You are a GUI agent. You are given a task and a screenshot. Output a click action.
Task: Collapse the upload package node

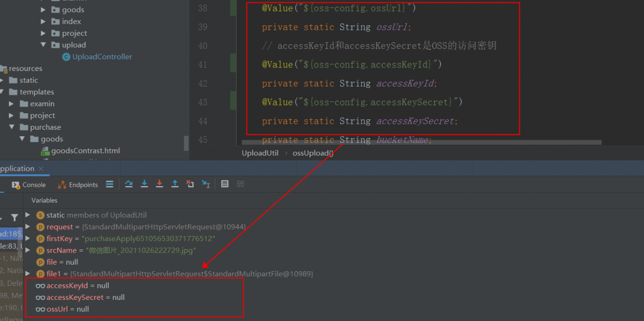[x=43, y=45]
